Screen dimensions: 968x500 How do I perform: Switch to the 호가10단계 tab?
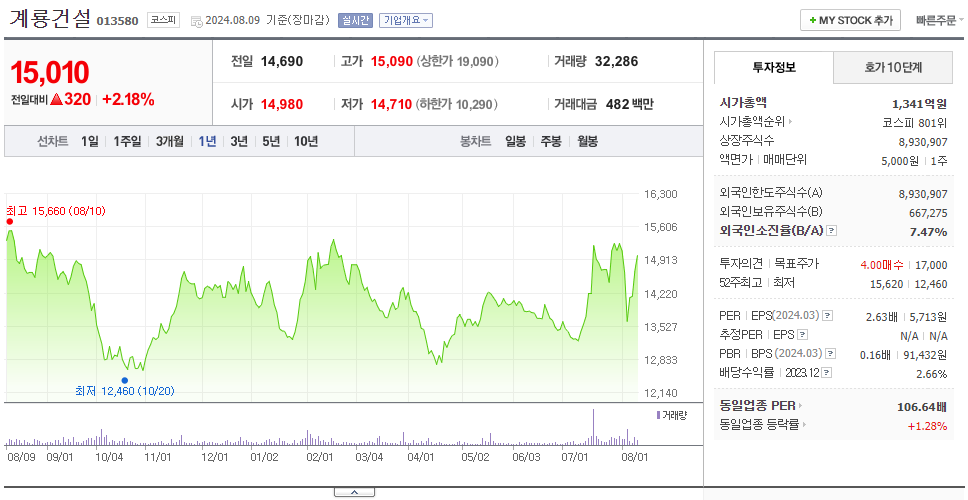tap(893, 67)
